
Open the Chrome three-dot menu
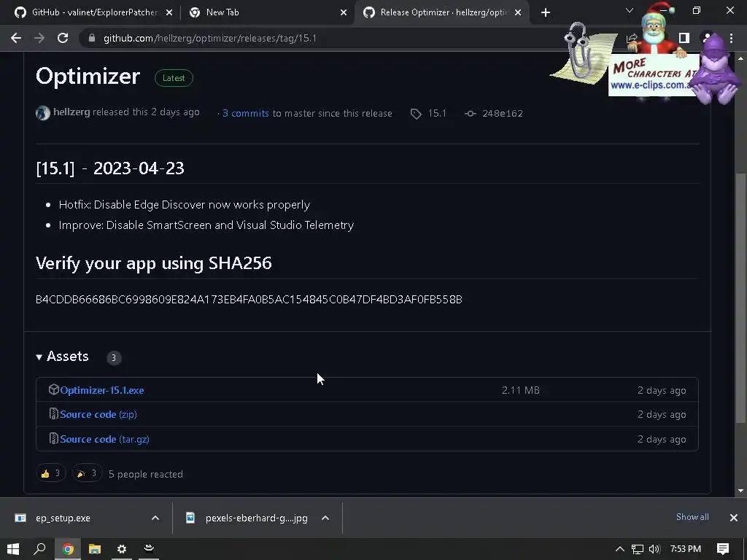(x=731, y=38)
